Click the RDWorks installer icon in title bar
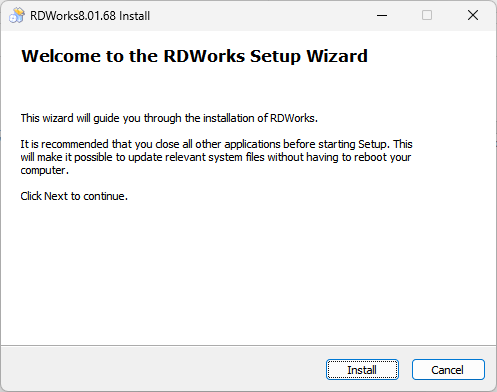 pyautogui.click(x=17, y=15)
